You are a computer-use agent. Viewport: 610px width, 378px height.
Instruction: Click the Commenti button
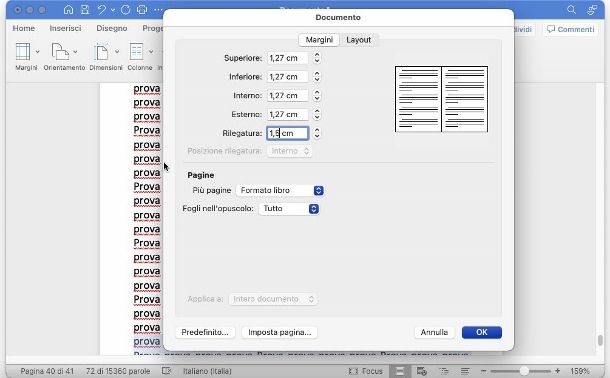(570, 29)
